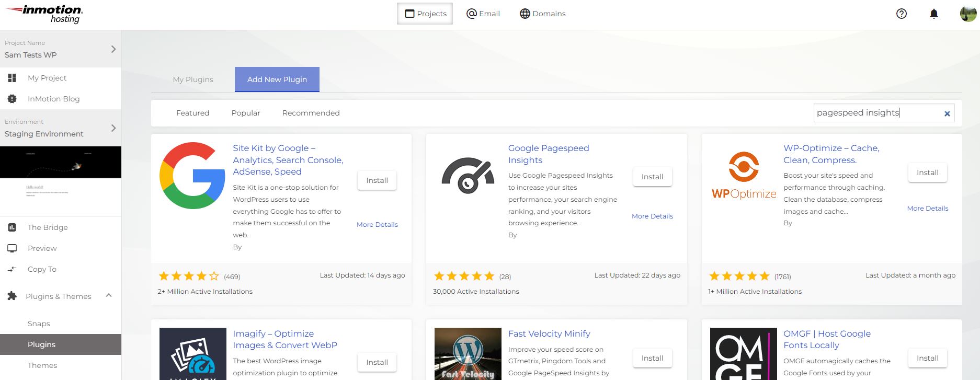The image size is (980, 380).
Task: Open the help question mark icon
Action: coord(901,14)
